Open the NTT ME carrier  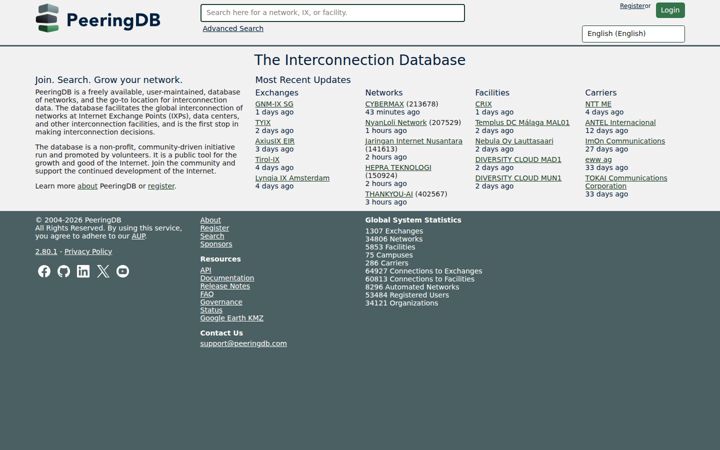(x=598, y=104)
